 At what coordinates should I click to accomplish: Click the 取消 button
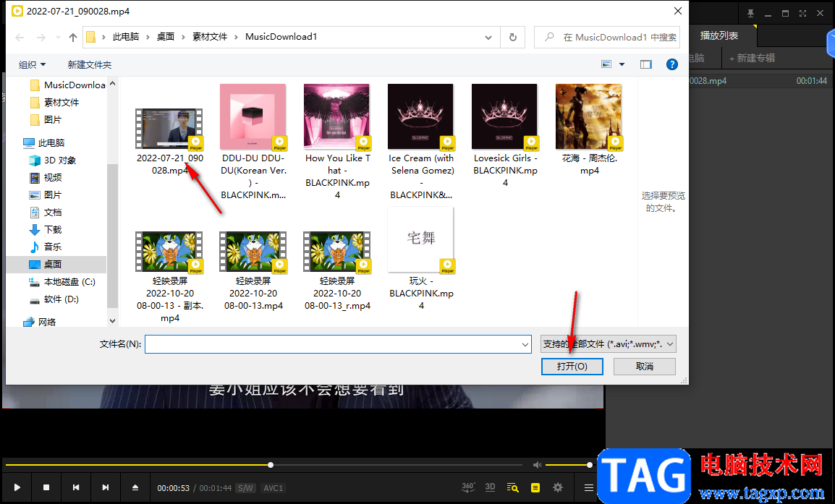(645, 366)
